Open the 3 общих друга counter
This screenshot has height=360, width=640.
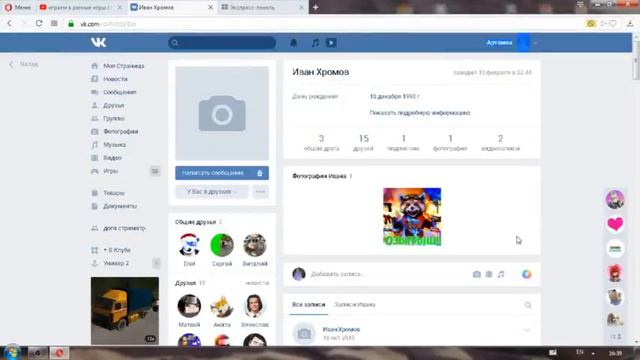point(321,143)
